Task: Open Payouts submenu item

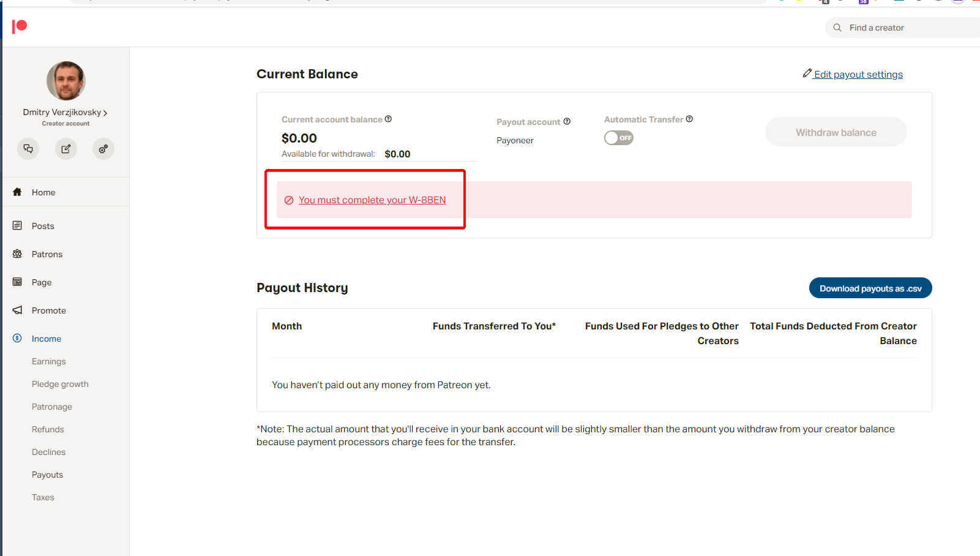Action: 48,475
